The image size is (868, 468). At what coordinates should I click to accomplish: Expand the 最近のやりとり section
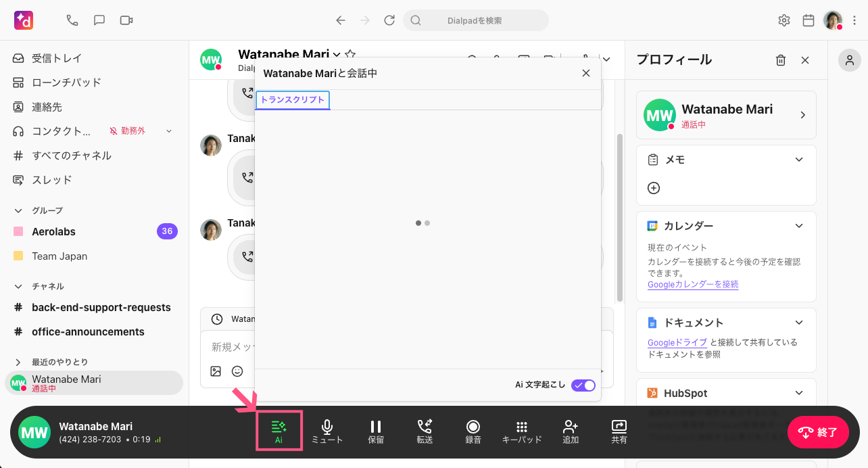(x=18, y=362)
